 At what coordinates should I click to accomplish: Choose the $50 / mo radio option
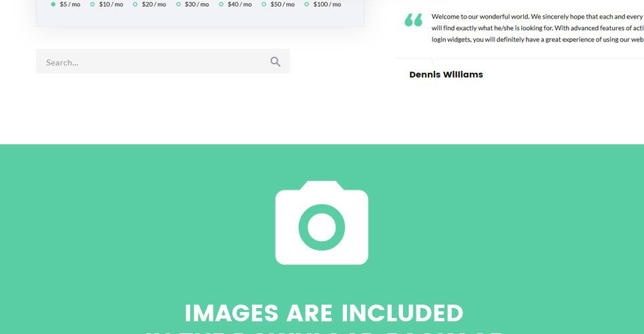[x=264, y=4]
